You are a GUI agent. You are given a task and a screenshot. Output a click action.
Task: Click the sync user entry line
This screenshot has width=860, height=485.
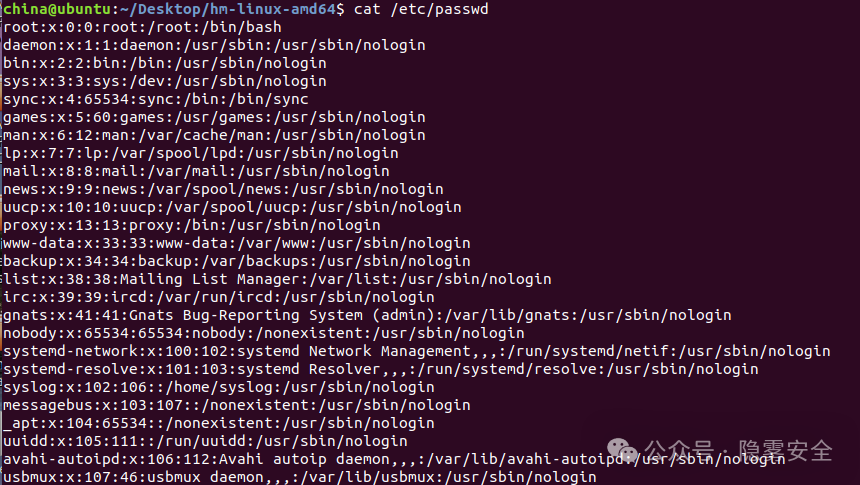(155, 99)
